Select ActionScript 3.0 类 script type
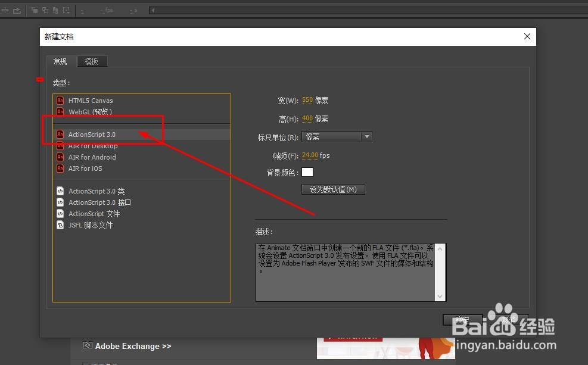This screenshot has width=588, height=365. click(x=142, y=191)
